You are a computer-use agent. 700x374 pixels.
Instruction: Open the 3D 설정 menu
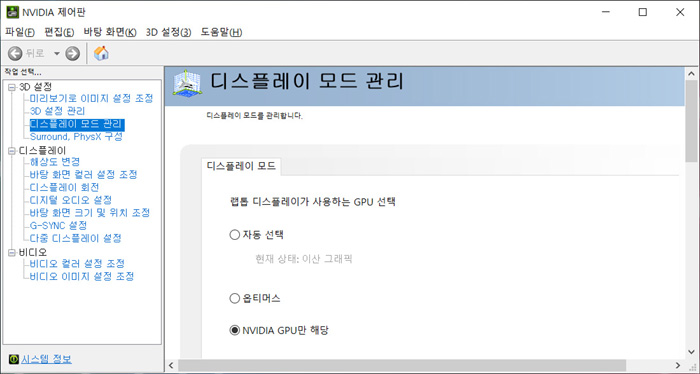click(x=168, y=32)
